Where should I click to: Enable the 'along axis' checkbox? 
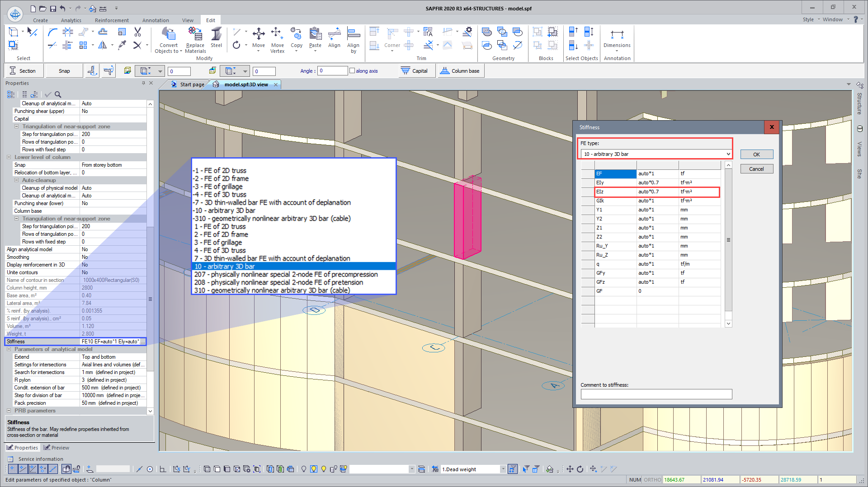(x=352, y=71)
